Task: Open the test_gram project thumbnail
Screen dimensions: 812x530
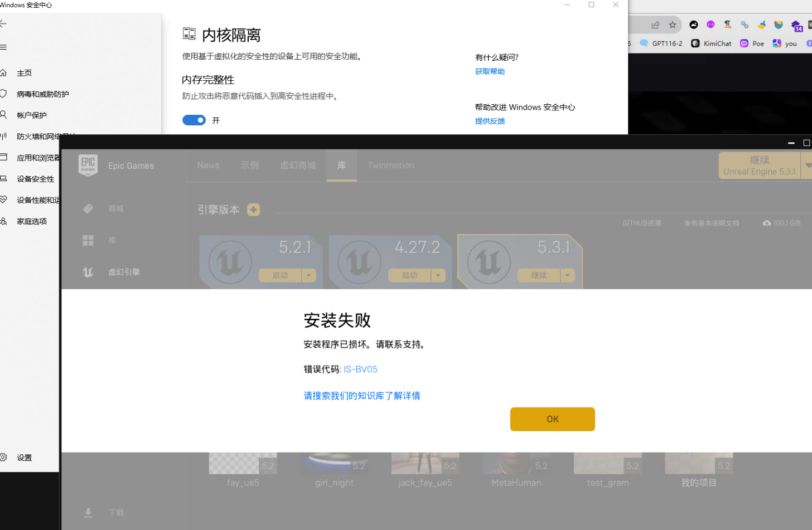Action: click(608, 463)
